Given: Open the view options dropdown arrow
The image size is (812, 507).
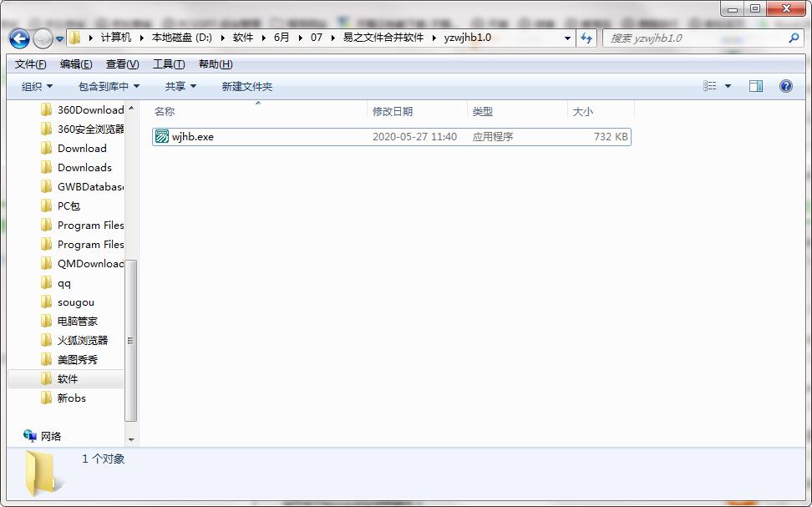Looking at the screenshot, I should tap(728, 86).
